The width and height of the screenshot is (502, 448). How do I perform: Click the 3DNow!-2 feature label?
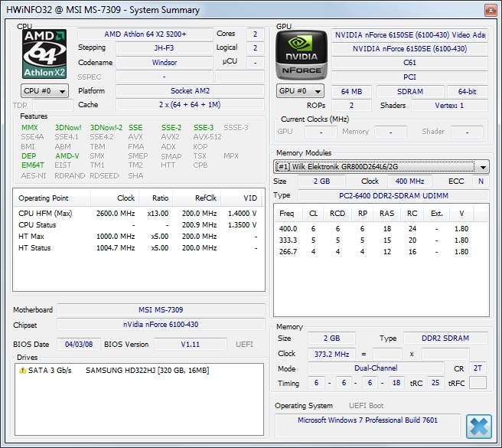(x=106, y=128)
